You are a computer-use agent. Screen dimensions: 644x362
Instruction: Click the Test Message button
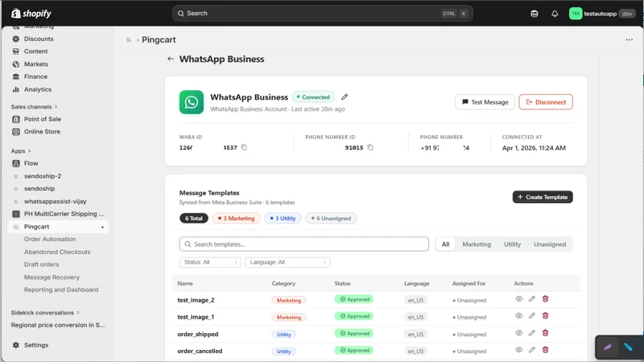pyautogui.click(x=485, y=102)
